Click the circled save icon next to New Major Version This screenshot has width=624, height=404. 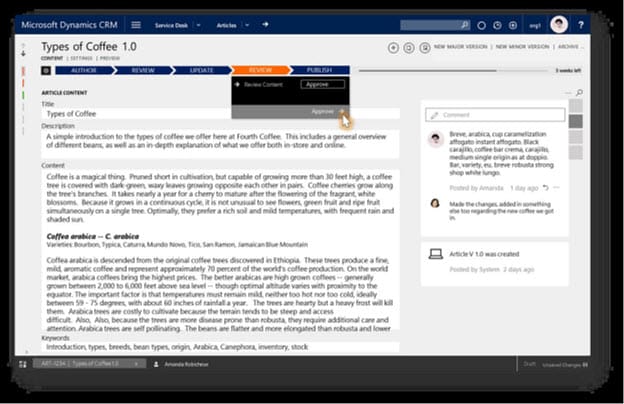(425, 48)
